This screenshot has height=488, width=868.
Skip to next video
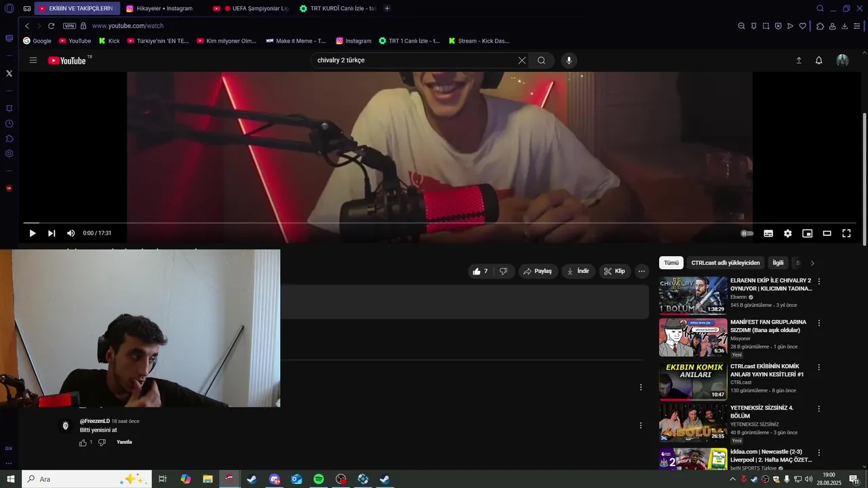52,233
